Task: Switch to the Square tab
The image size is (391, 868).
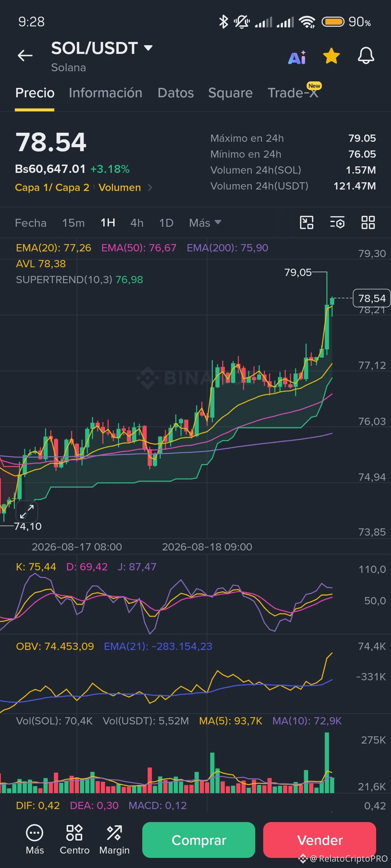Action: [x=230, y=93]
